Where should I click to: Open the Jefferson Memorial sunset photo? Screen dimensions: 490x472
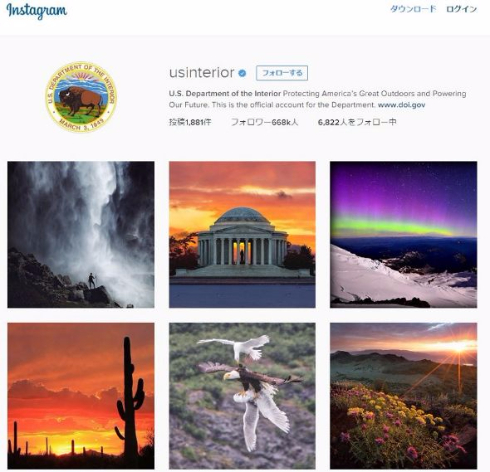point(242,235)
